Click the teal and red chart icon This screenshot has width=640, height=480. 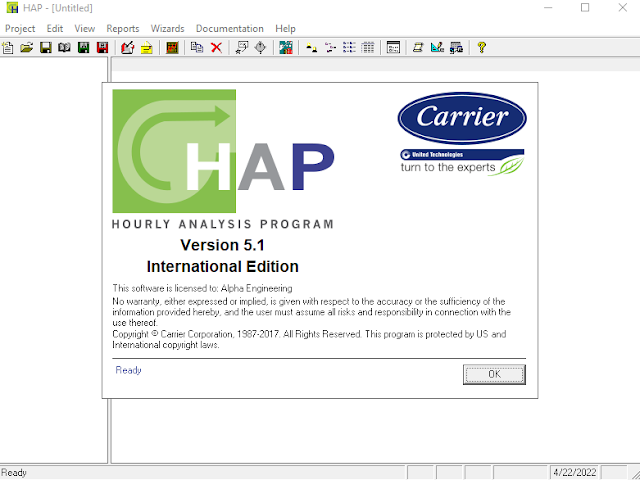(x=286, y=48)
